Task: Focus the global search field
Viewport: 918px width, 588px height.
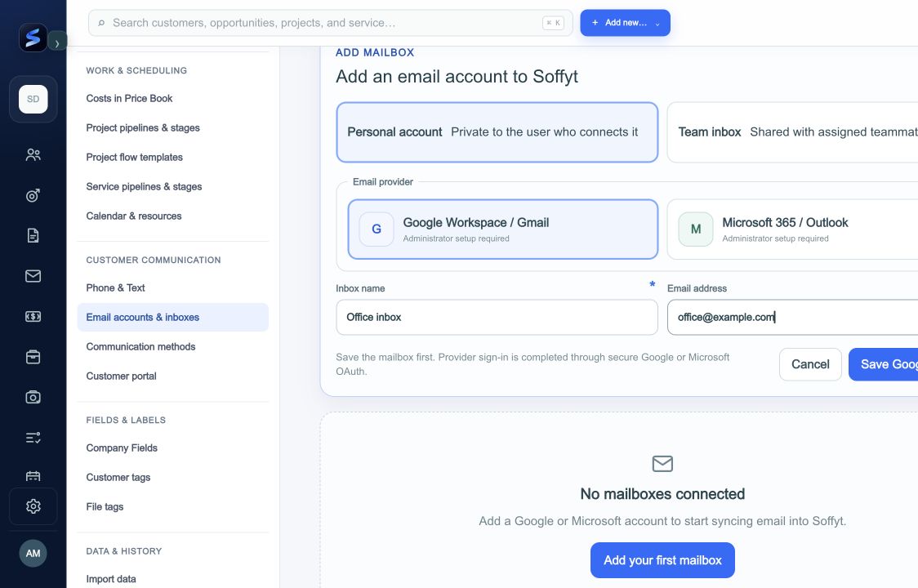Action: [x=330, y=23]
